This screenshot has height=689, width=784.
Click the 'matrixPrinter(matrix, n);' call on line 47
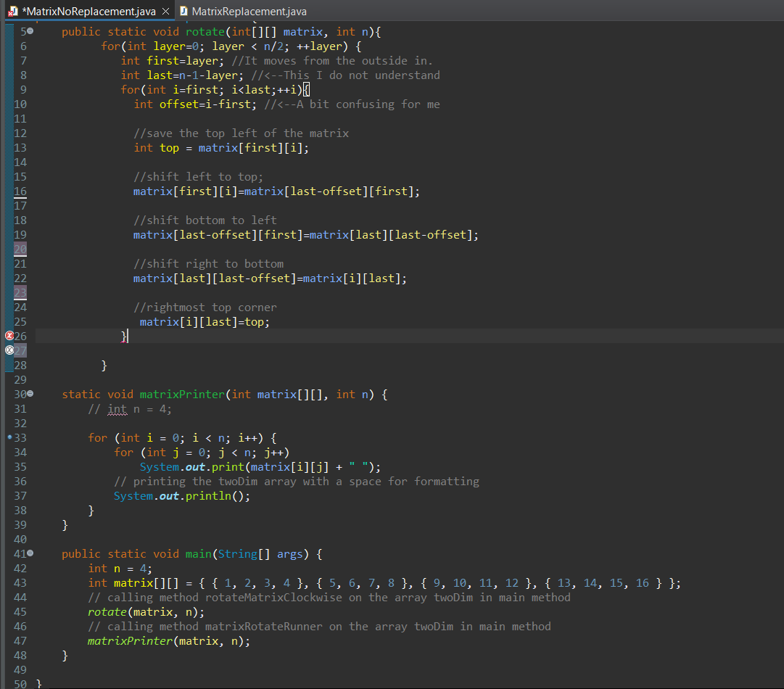pos(169,641)
